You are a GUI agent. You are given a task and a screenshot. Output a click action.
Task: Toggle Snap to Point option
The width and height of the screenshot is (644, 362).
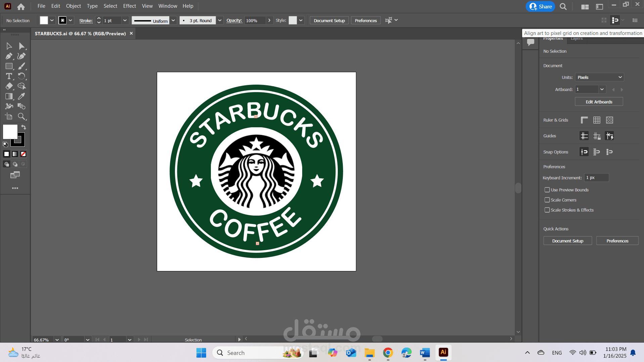coord(584,152)
